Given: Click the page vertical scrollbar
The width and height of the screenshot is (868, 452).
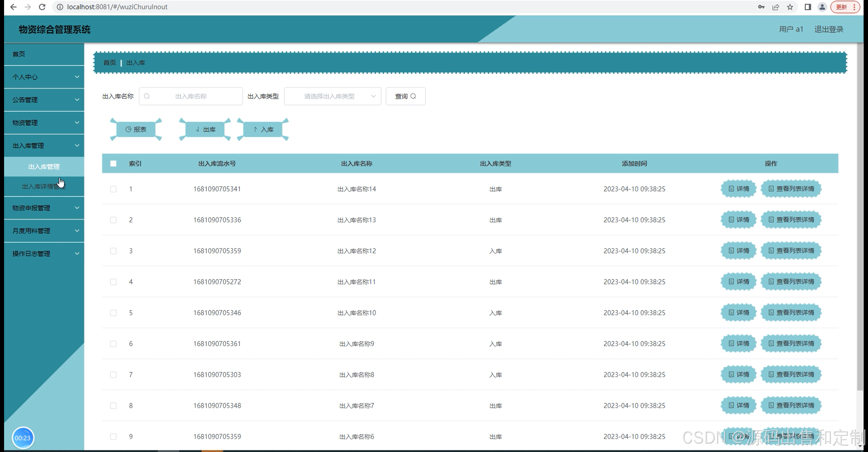Looking at the screenshot, I should click(860, 217).
